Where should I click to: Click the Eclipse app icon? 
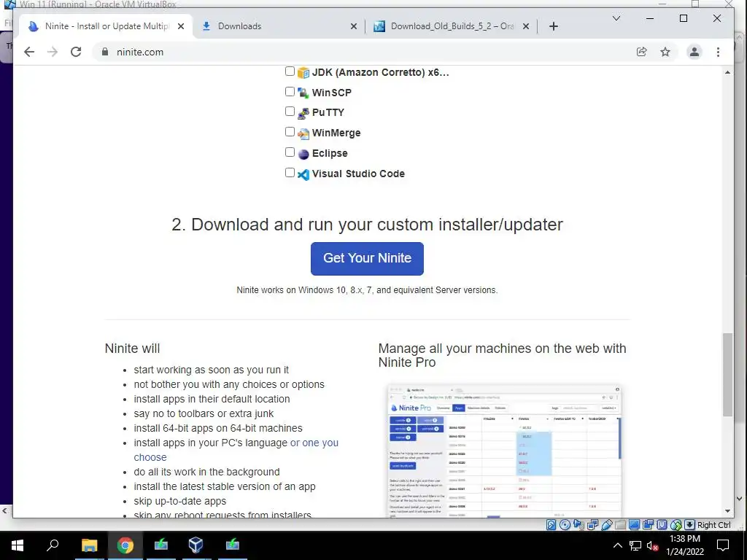tap(303, 154)
